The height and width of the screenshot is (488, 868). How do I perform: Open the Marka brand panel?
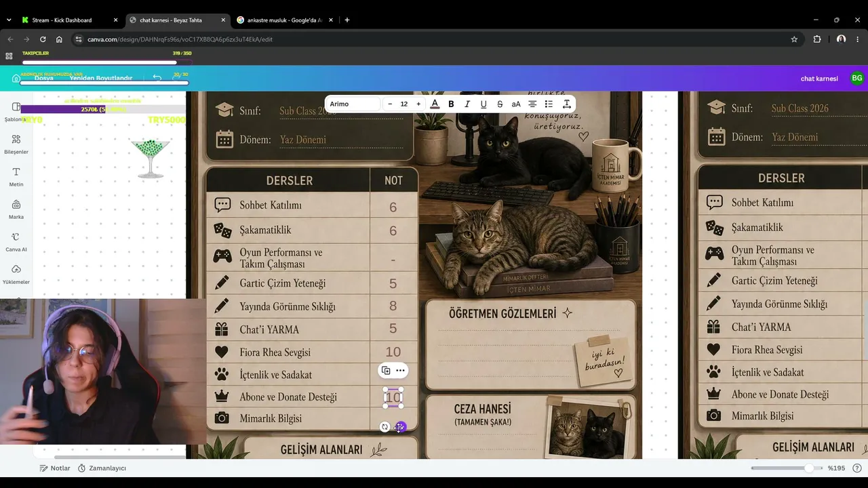tap(16, 209)
